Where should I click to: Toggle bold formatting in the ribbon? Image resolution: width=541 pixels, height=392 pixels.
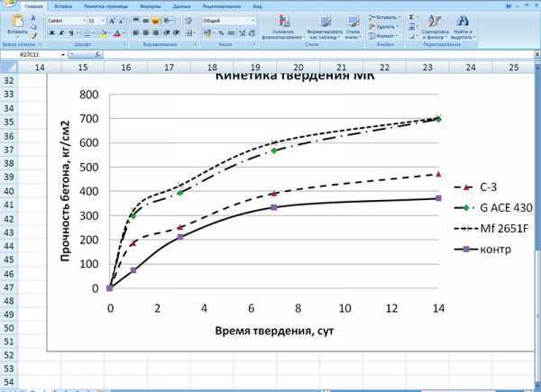click(50, 32)
